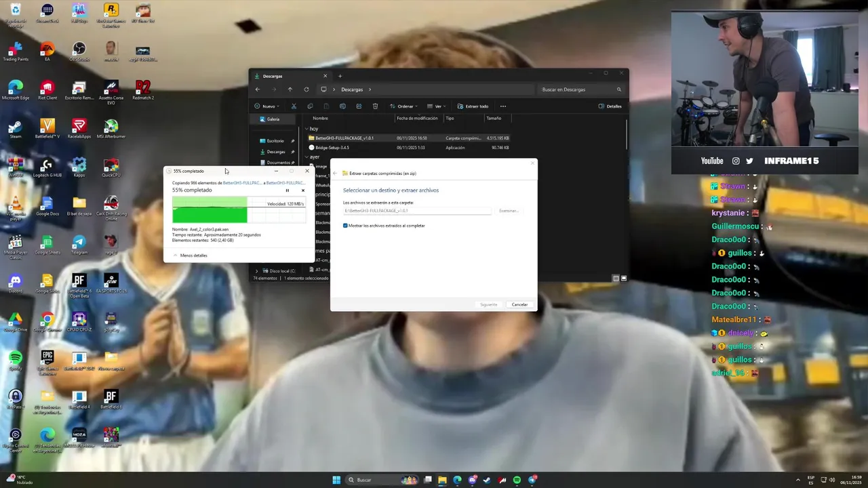Open the Discord desktop shortcut
Image resolution: width=868 pixels, height=488 pixels.
point(15,283)
